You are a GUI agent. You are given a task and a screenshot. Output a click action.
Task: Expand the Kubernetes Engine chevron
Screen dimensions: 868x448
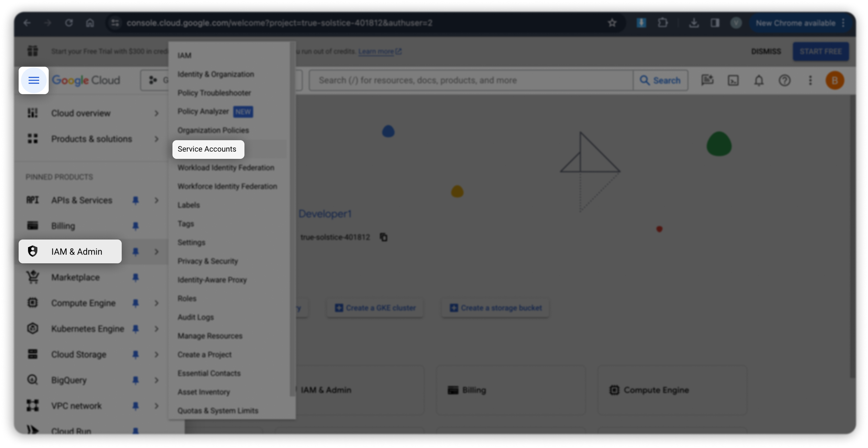pos(156,328)
